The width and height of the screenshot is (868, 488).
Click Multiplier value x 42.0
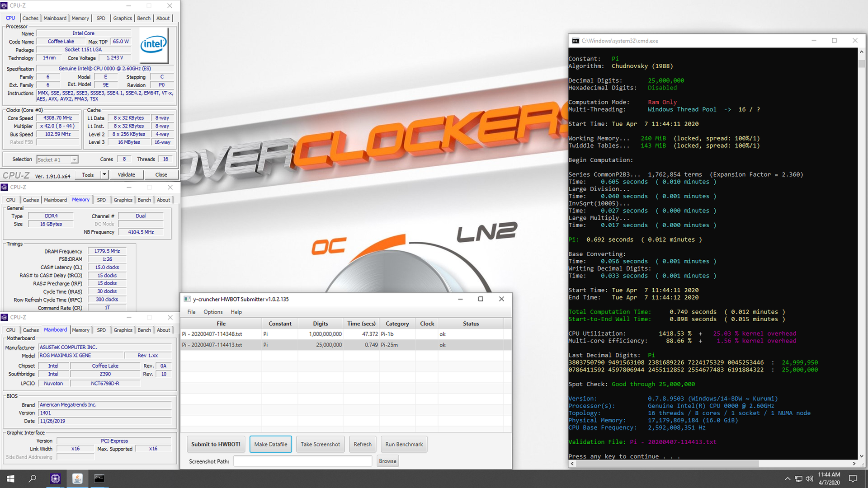tap(57, 126)
